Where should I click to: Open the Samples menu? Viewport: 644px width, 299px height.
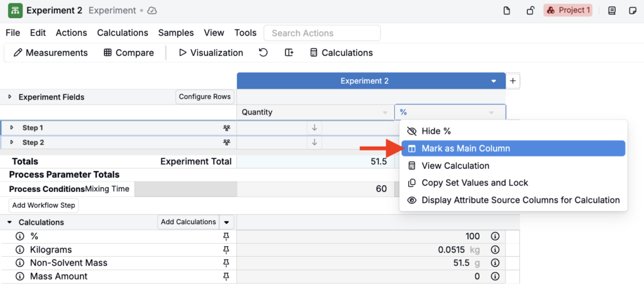pos(176,33)
